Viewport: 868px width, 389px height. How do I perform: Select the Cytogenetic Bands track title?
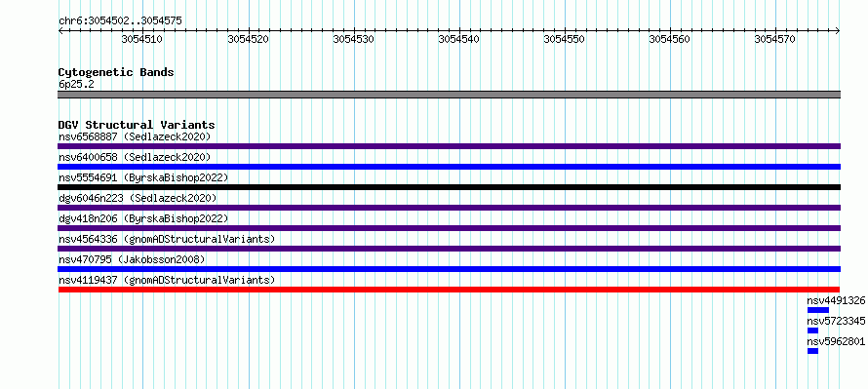tap(116, 72)
